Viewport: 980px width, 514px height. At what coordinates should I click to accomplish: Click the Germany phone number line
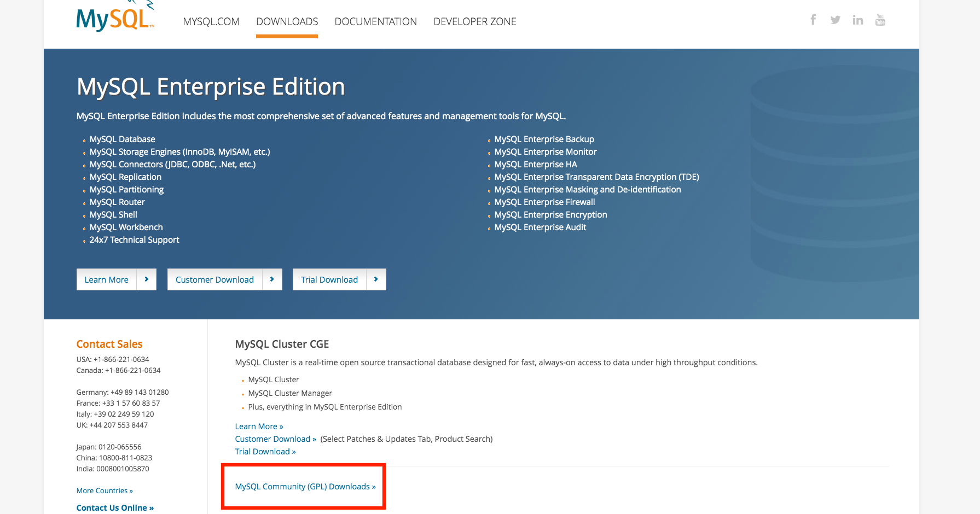123,393
